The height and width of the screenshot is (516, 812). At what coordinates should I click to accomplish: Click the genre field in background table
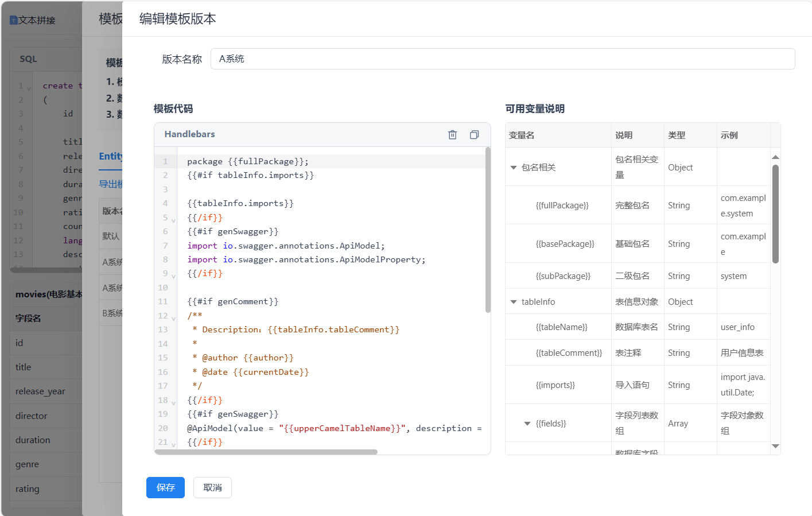(27, 464)
